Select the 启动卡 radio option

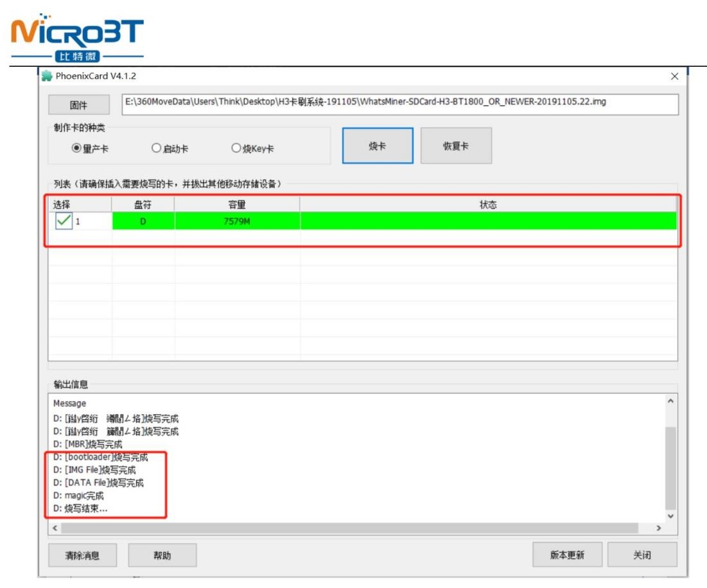156,148
